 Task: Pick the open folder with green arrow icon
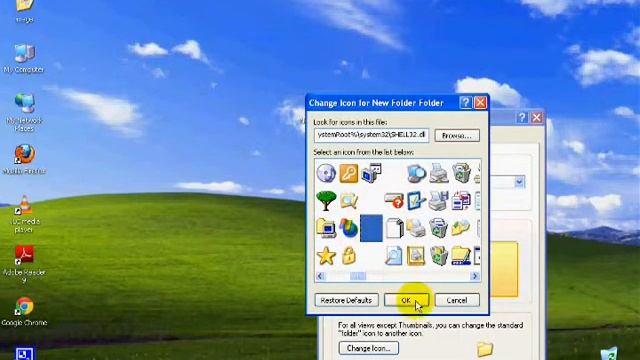461,228
